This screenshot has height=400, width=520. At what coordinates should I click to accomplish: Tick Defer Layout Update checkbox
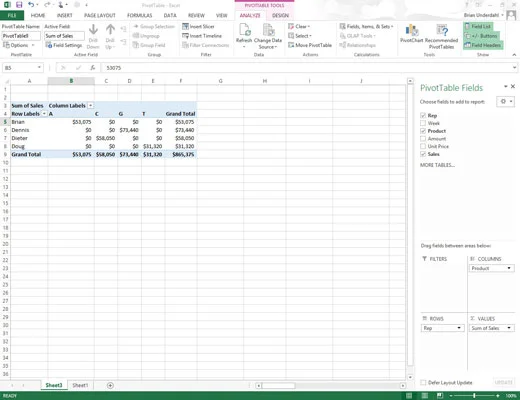point(423,382)
